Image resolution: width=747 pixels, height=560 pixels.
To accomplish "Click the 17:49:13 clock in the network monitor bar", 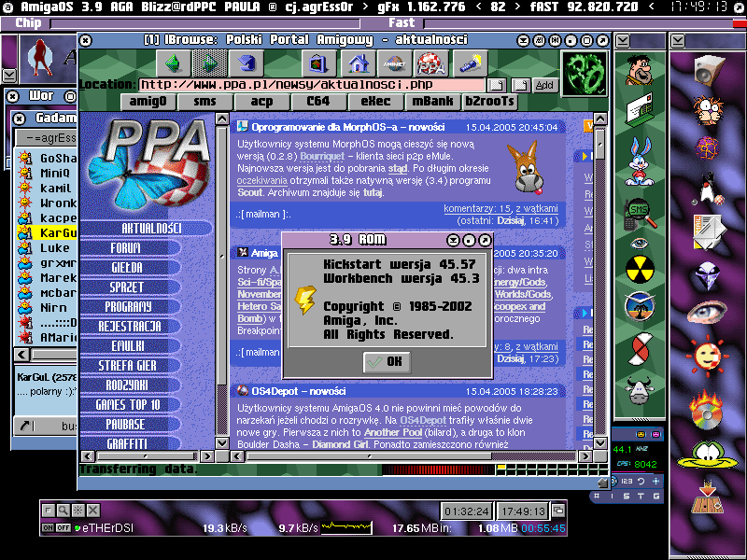I will 523,511.
